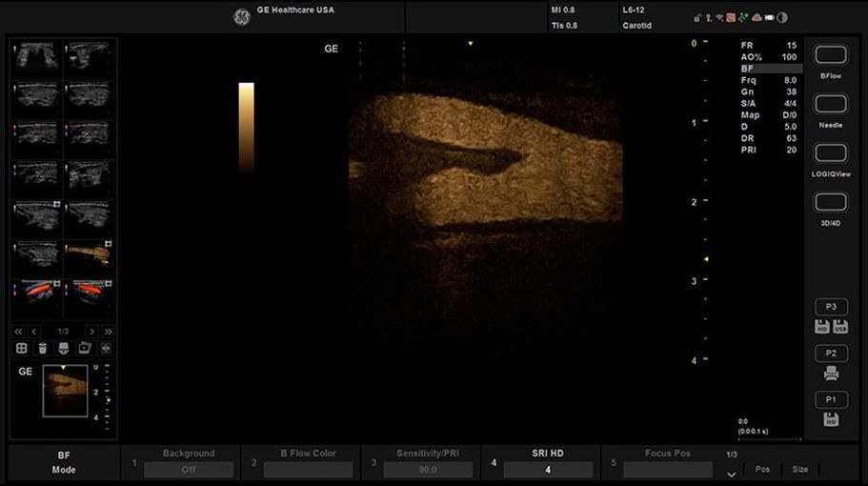Select the BF Mode tab
The image size is (868, 486).
point(64,462)
